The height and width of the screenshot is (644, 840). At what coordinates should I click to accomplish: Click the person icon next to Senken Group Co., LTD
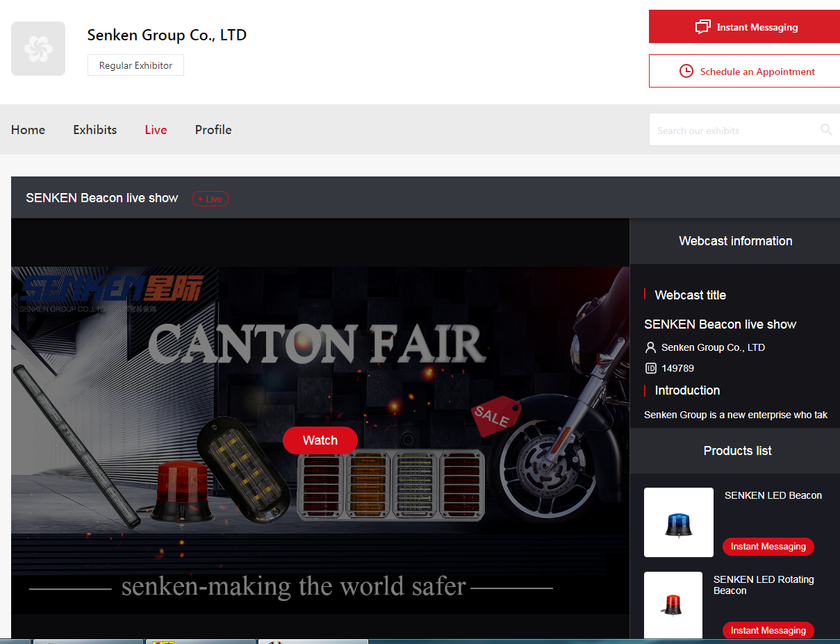coord(650,347)
